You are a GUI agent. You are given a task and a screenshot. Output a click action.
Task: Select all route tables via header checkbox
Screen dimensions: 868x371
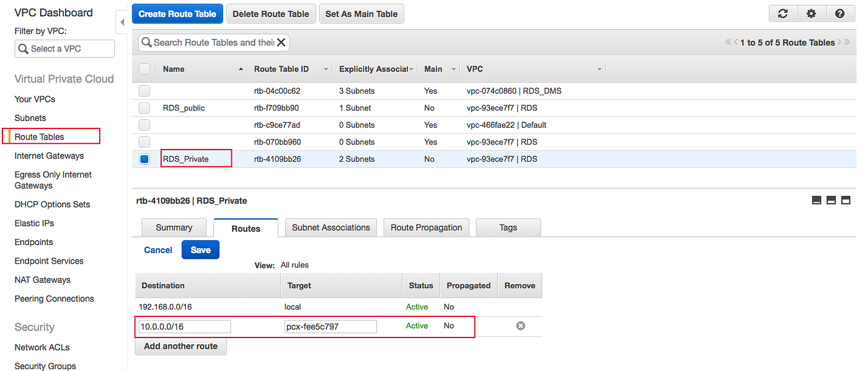(x=144, y=69)
